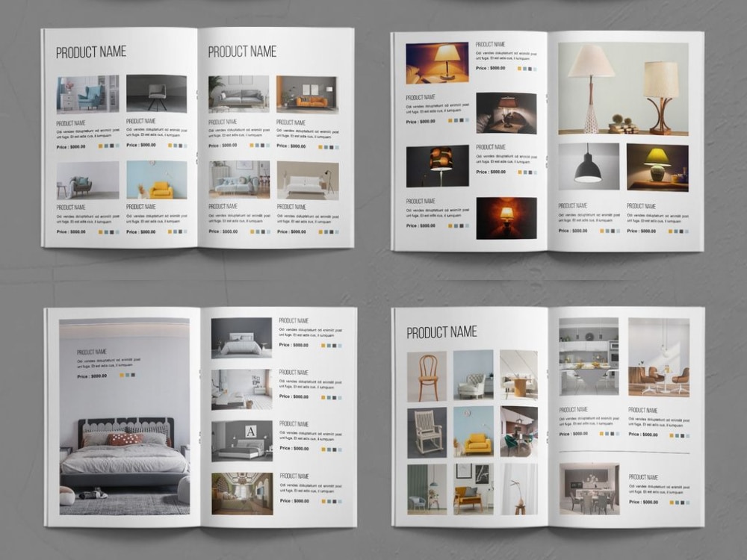
Task: Pick the yellow swatch under the orange sofa product
Action: click(x=320, y=147)
